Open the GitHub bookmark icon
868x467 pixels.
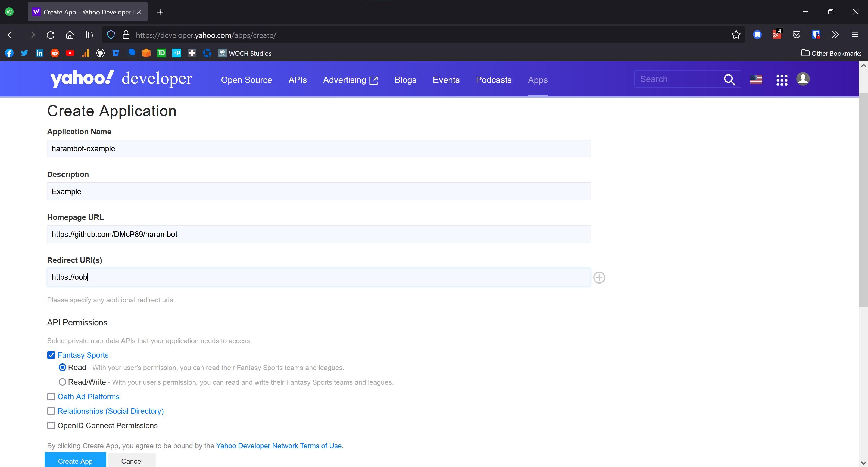[100, 53]
